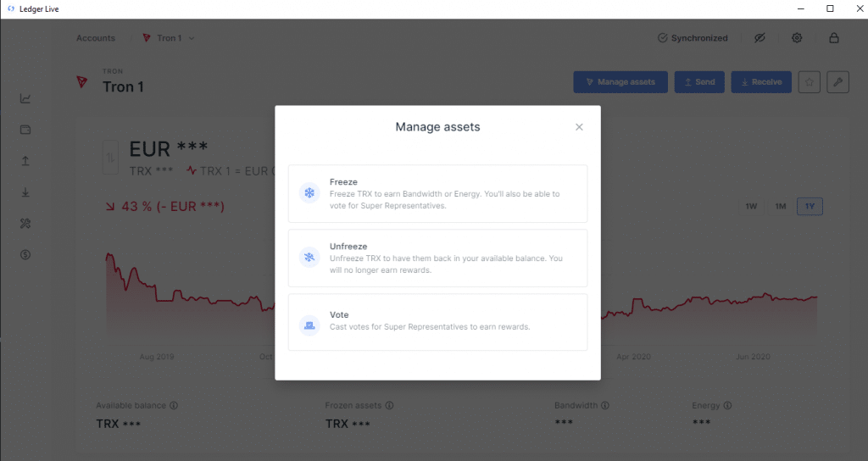Click the Vote ballot icon
Image resolution: width=868 pixels, height=461 pixels.
[x=309, y=325]
